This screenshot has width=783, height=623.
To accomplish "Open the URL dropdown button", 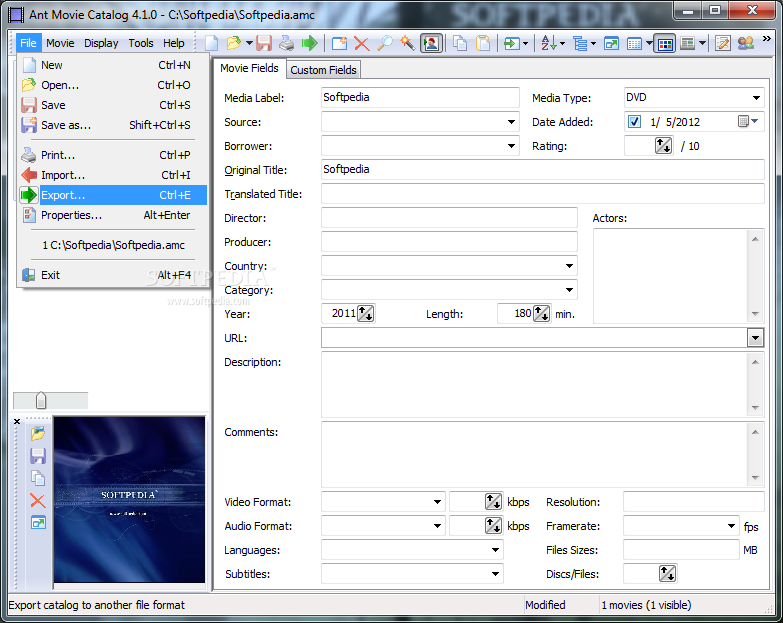I will [x=755, y=338].
